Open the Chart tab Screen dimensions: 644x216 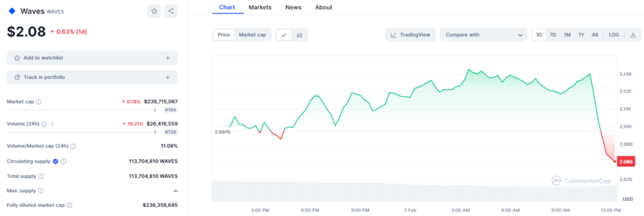pyautogui.click(x=228, y=8)
